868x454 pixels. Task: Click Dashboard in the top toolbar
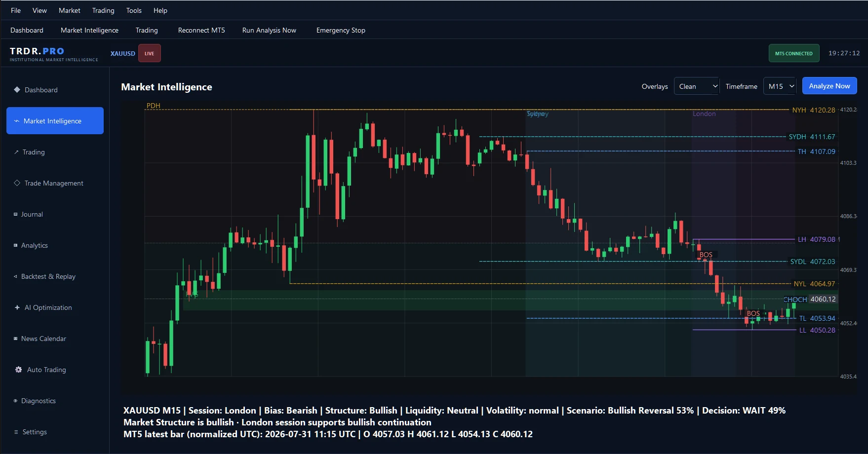click(27, 30)
